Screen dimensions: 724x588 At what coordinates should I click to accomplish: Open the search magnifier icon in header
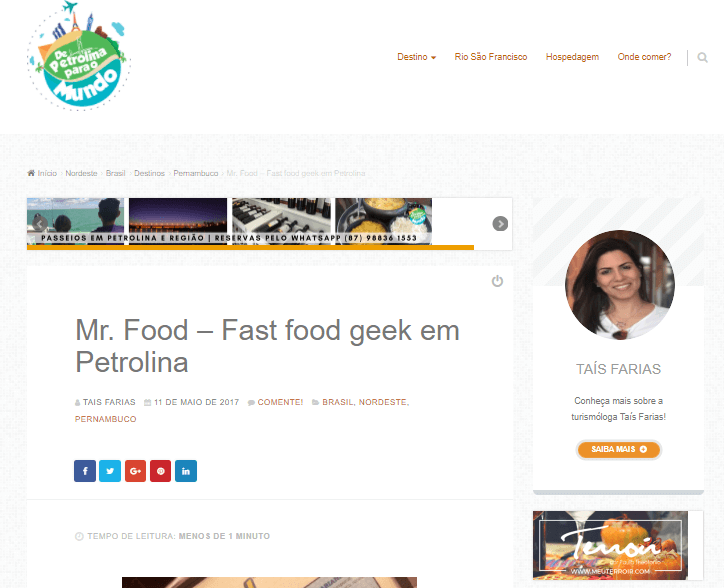tap(702, 57)
